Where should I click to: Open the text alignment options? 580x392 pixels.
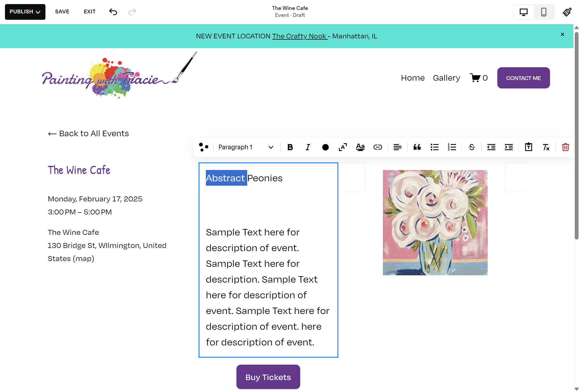coord(397,147)
